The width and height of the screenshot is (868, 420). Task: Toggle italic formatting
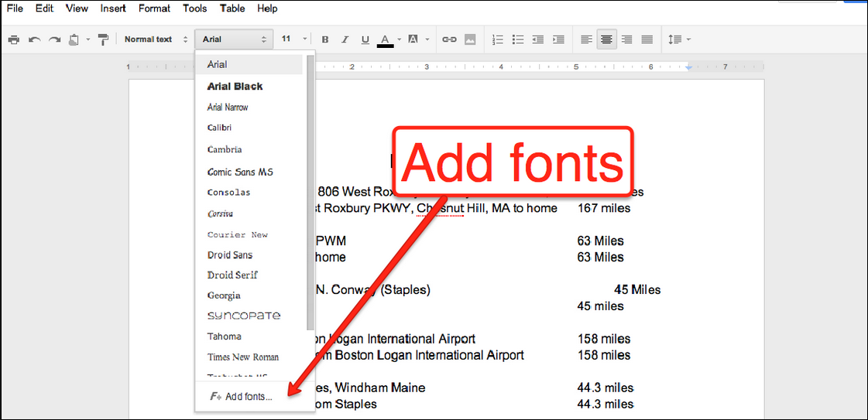(345, 39)
